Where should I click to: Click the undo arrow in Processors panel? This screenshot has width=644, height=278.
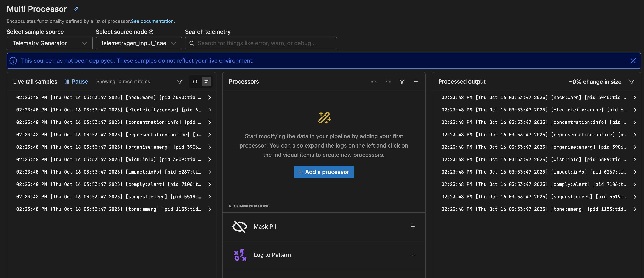pos(374,82)
